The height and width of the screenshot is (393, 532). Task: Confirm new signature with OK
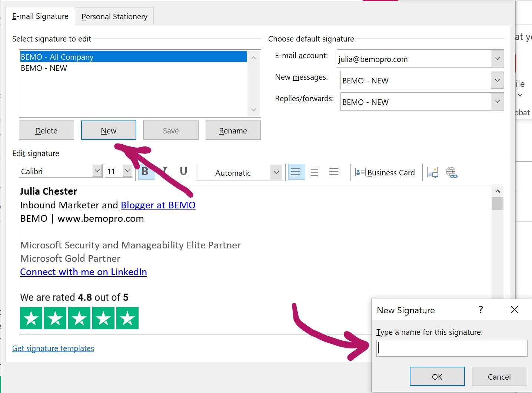point(437,377)
